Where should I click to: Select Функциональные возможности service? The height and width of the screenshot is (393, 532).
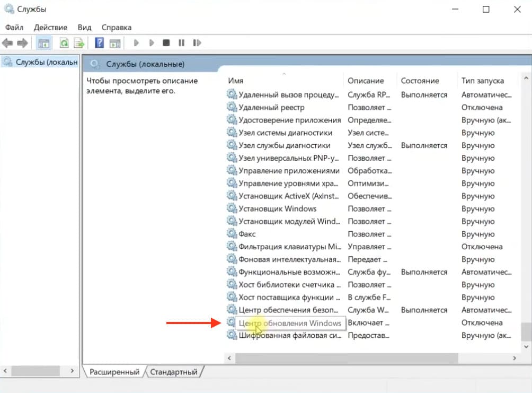369,272
